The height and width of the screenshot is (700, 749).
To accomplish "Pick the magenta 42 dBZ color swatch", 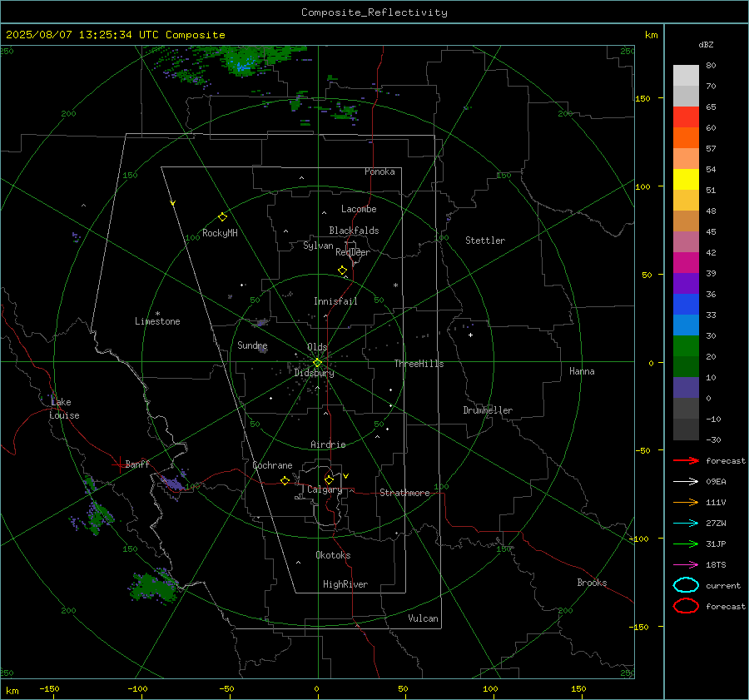I will (x=686, y=262).
